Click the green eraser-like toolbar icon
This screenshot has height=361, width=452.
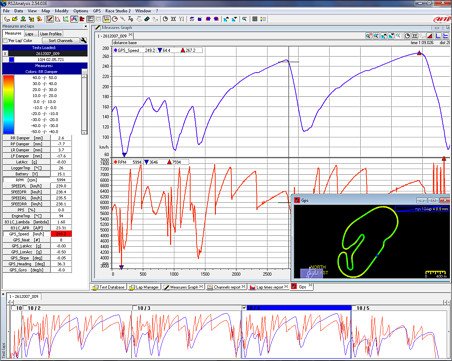point(147,19)
